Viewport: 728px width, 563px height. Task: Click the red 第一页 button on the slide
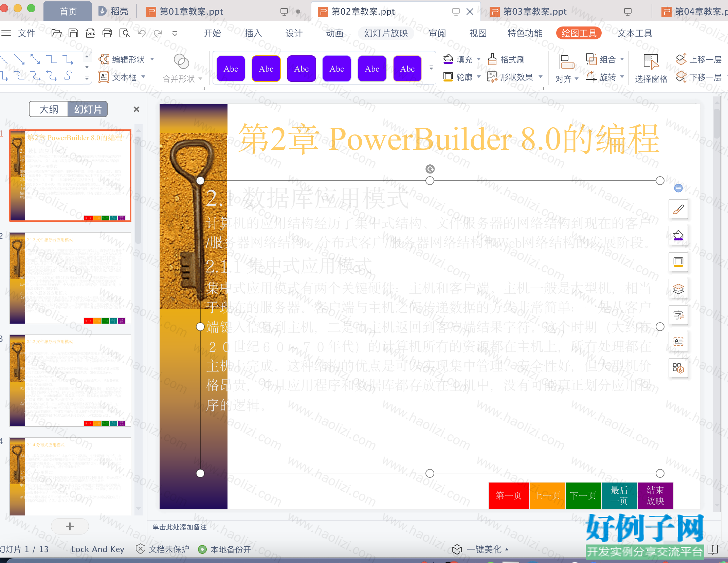click(x=509, y=495)
